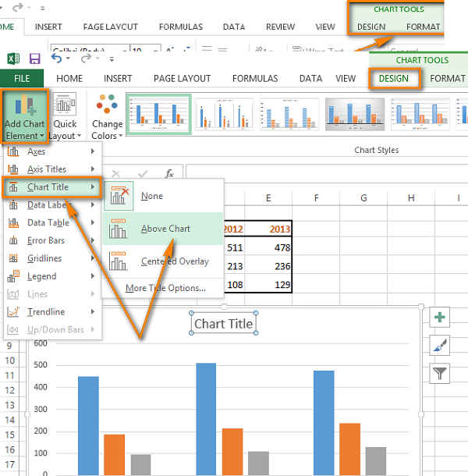Click the insert function fx icon
The width and height of the screenshot is (468, 476).
click(169, 173)
